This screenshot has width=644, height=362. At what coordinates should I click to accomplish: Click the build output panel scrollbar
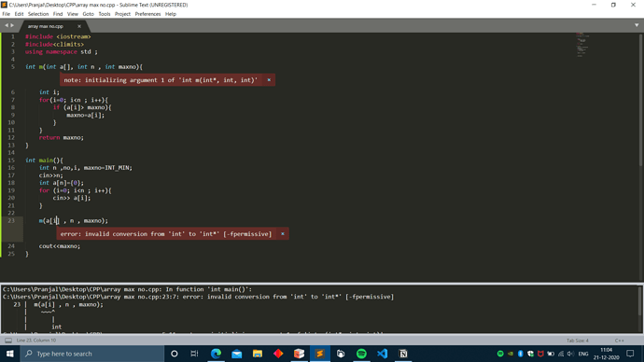640,301
